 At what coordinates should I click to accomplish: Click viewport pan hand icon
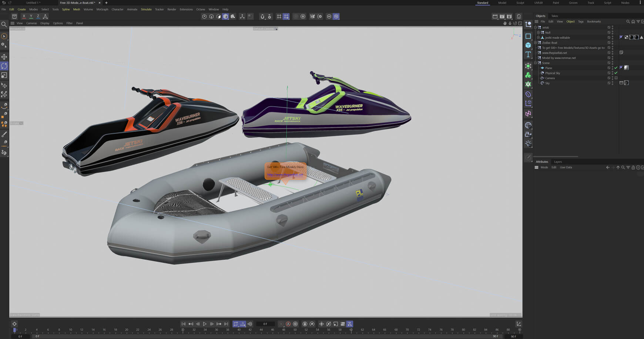(504, 23)
